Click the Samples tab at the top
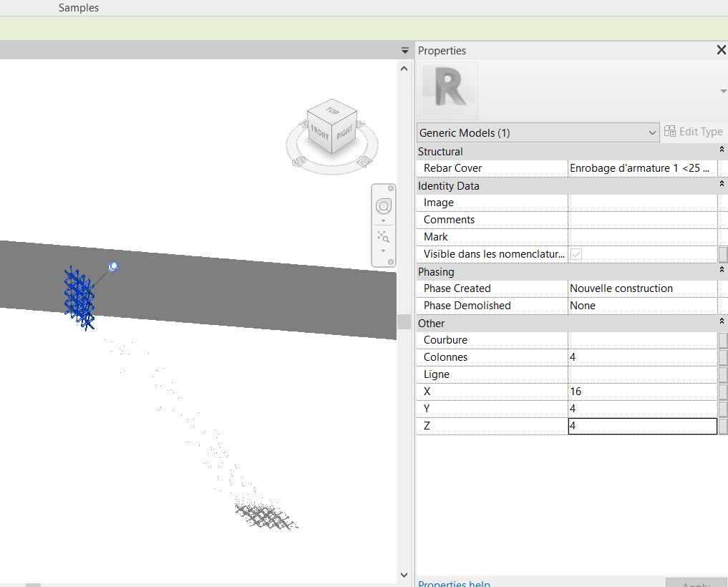This screenshot has width=728, height=587. [79, 8]
